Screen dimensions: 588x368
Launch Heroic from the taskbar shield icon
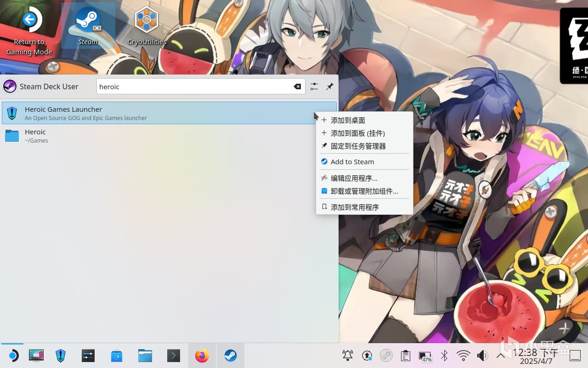coord(61,356)
